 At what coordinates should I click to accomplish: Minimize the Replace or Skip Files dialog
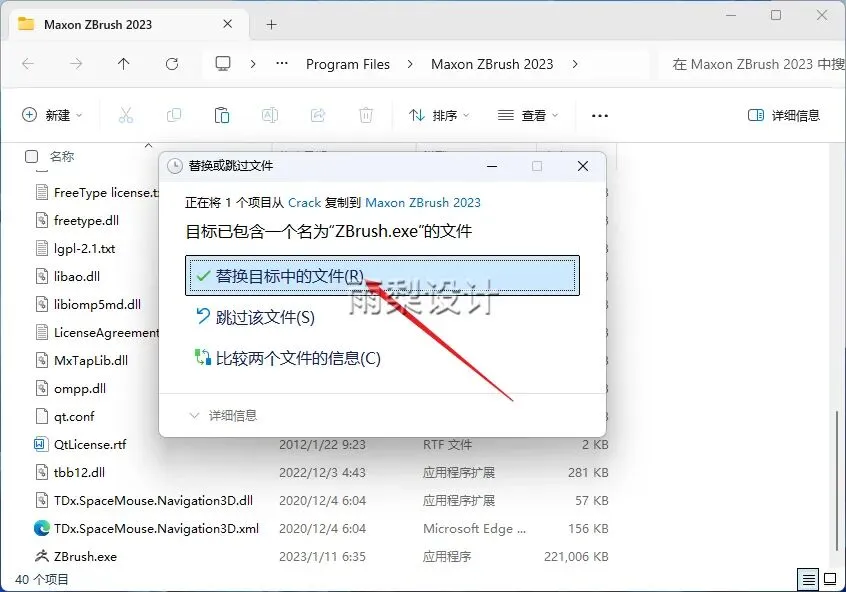492,166
